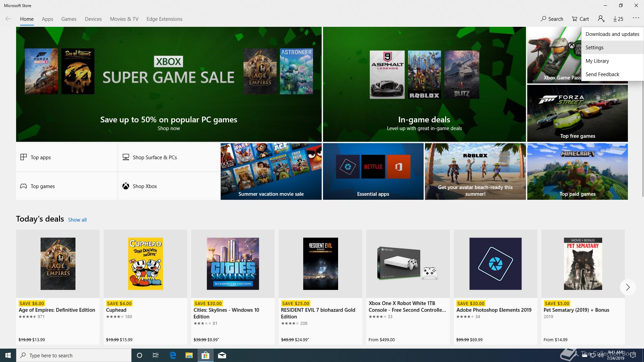This screenshot has width=644, height=362.
Task: Open the Xbox One X Robot White console deal
Action: click(408, 287)
